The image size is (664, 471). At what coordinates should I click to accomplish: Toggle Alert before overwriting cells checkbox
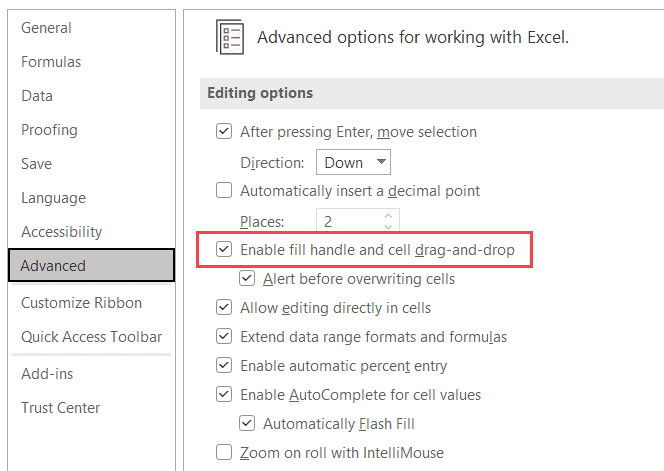[x=246, y=279]
